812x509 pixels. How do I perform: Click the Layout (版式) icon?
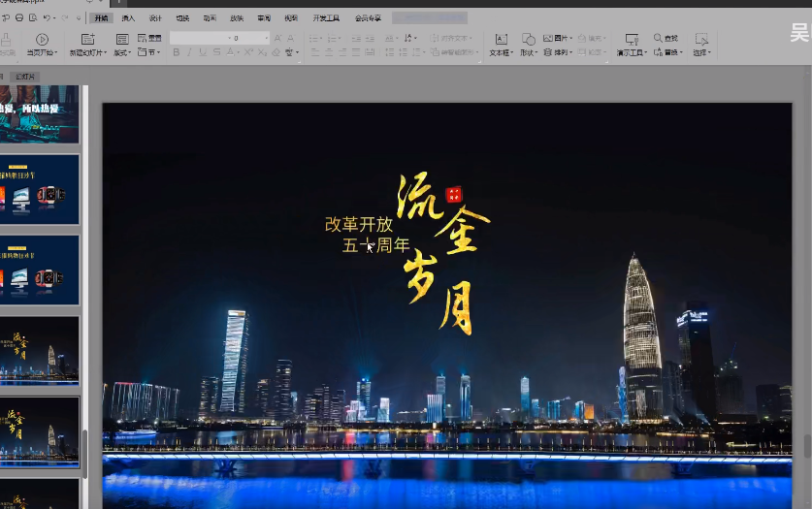[x=122, y=40]
